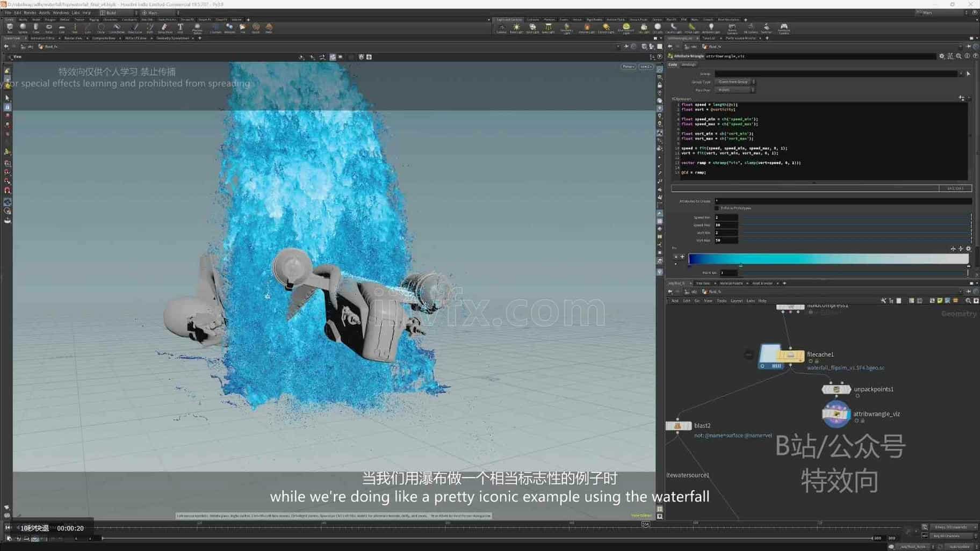Open the Persp camera dropdown in viewport

click(628, 67)
